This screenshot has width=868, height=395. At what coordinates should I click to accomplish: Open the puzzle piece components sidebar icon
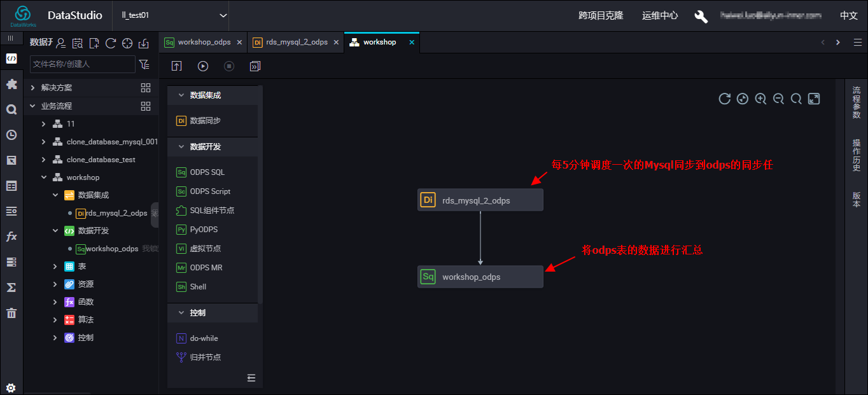point(11,84)
